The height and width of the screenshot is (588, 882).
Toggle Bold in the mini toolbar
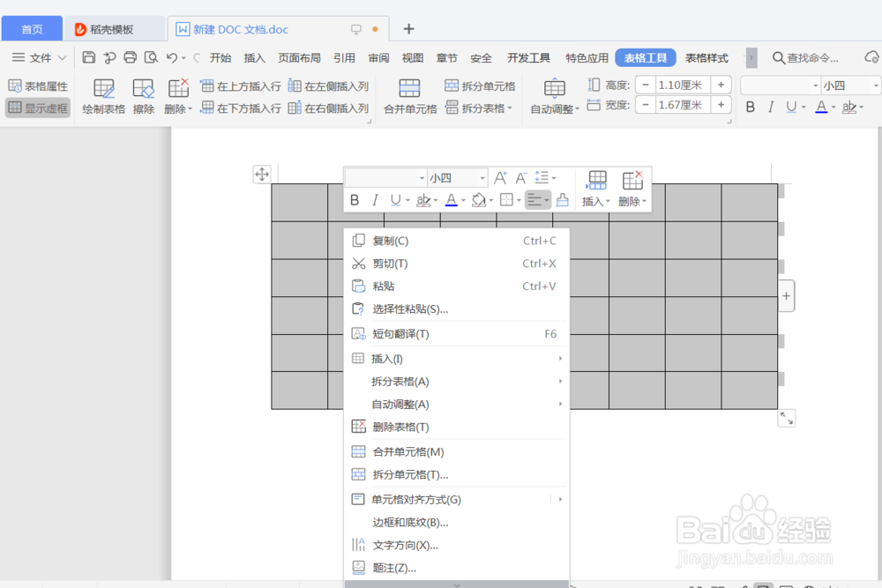pyautogui.click(x=355, y=200)
